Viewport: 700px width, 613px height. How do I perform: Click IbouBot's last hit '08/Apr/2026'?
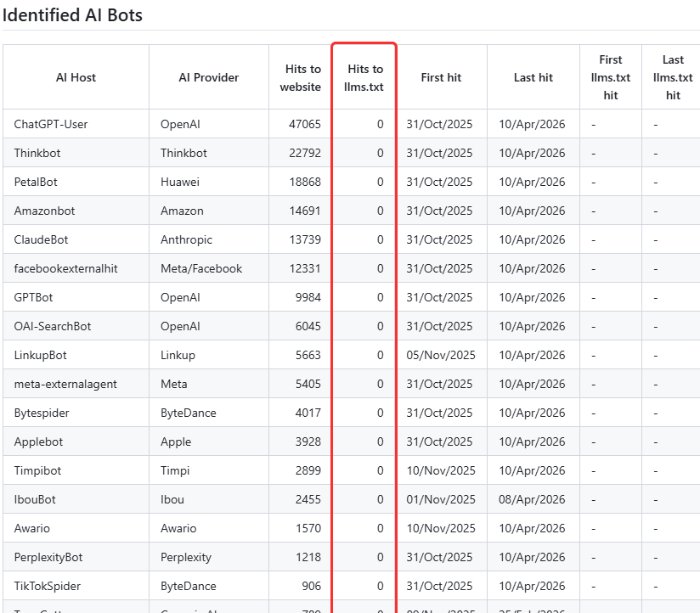point(532,499)
